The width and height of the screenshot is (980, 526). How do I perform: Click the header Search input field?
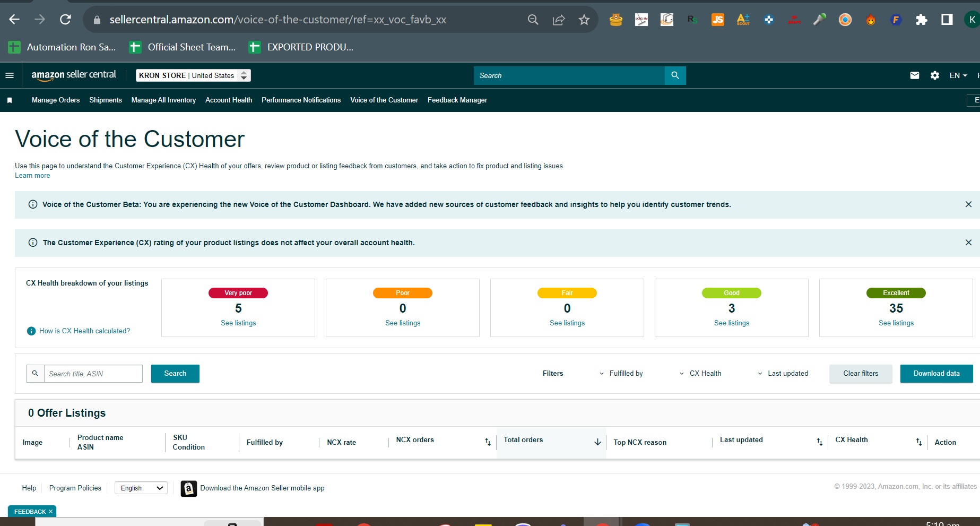pyautogui.click(x=569, y=75)
